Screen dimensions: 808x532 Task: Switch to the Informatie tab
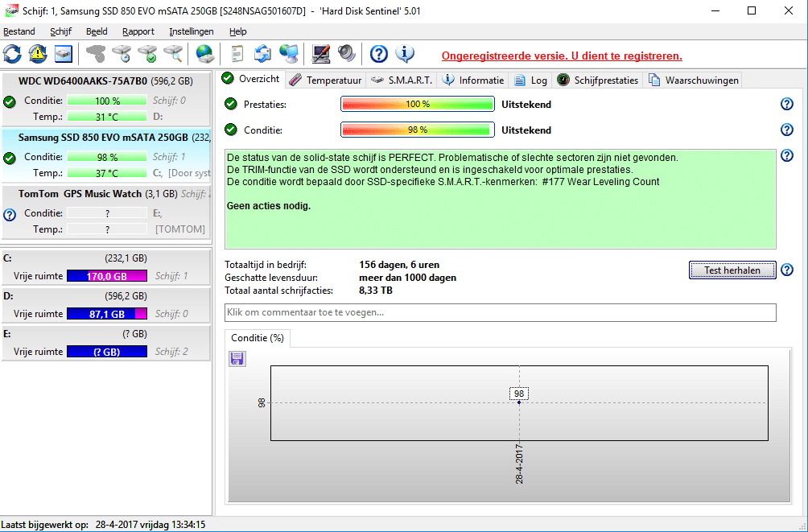click(x=473, y=80)
